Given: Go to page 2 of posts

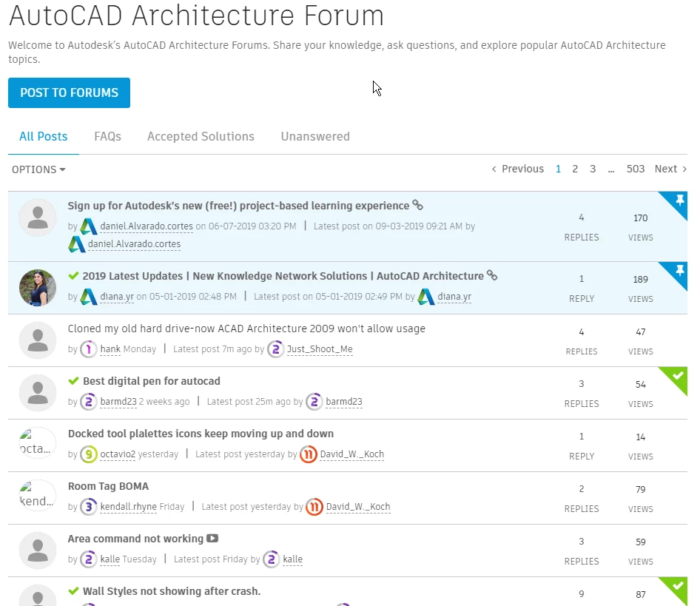Looking at the screenshot, I should [x=575, y=169].
